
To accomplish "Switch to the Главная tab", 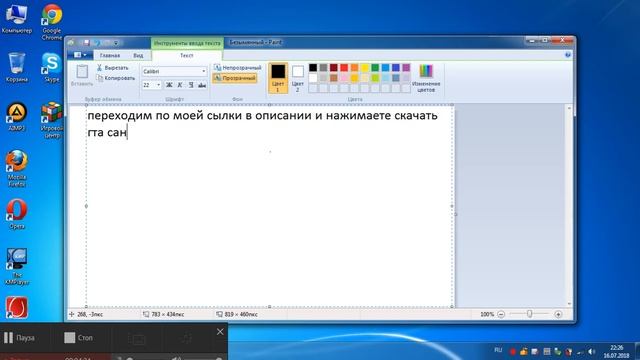I will [110, 56].
